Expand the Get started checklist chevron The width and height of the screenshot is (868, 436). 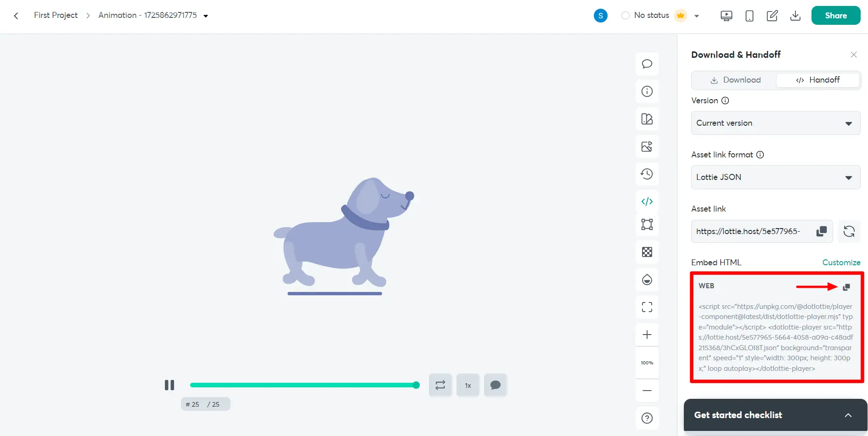[x=848, y=415]
